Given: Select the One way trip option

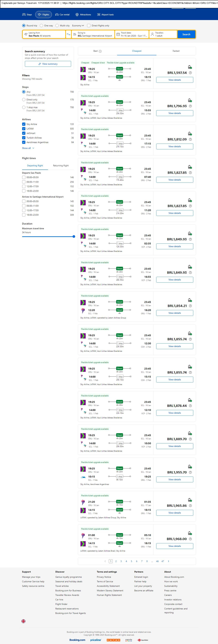Looking at the screenshot, I should 42,26.
